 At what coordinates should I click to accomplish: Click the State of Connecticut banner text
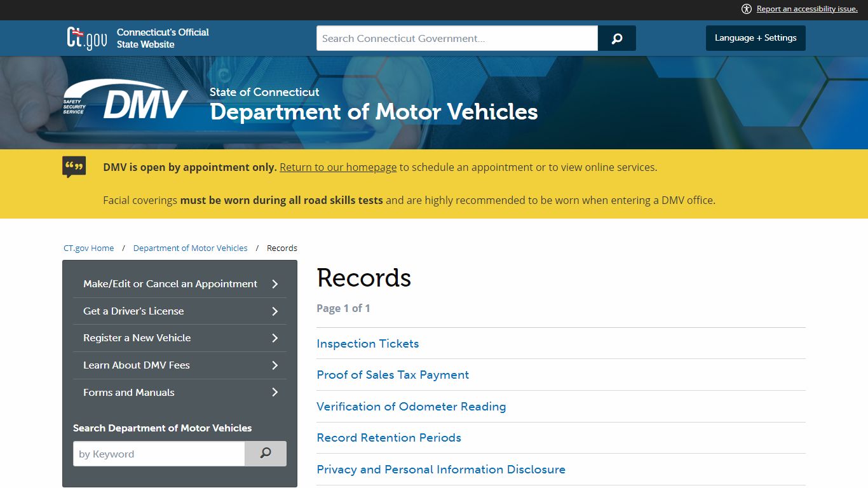[264, 92]
